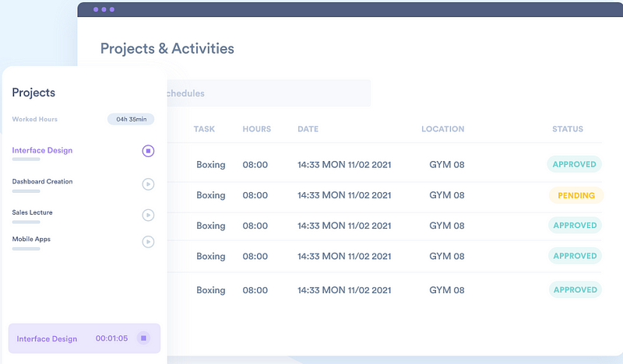The height and width of the screenshot is (364, 623).
Task: Start timer for Mobile Apps
Action: coord(148,242)
